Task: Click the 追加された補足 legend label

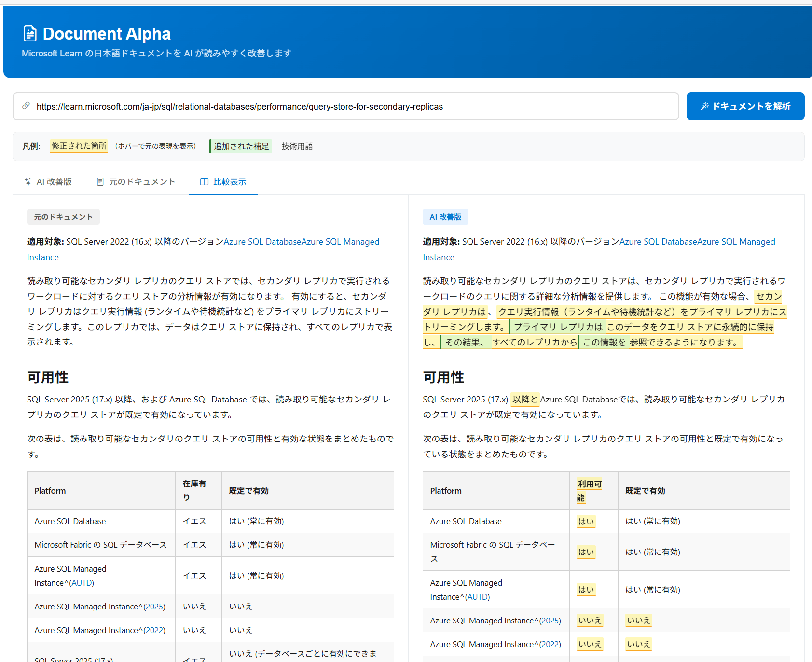Action: click(241, 146)
